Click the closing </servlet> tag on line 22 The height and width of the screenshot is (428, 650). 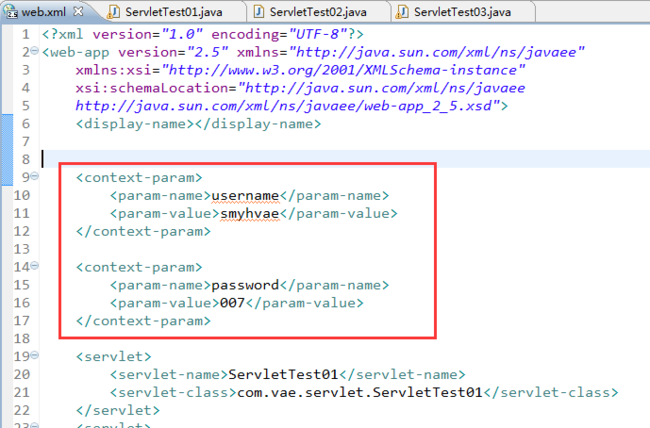pos(118,411)
